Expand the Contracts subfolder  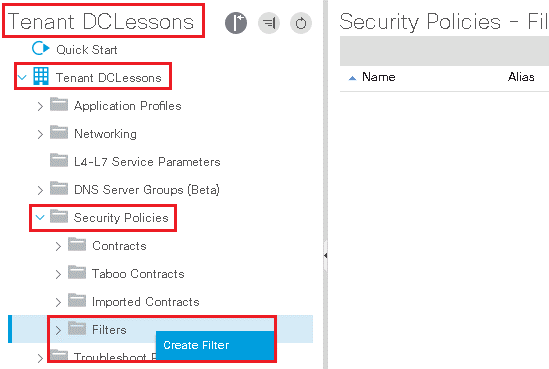tap(58, 246)
